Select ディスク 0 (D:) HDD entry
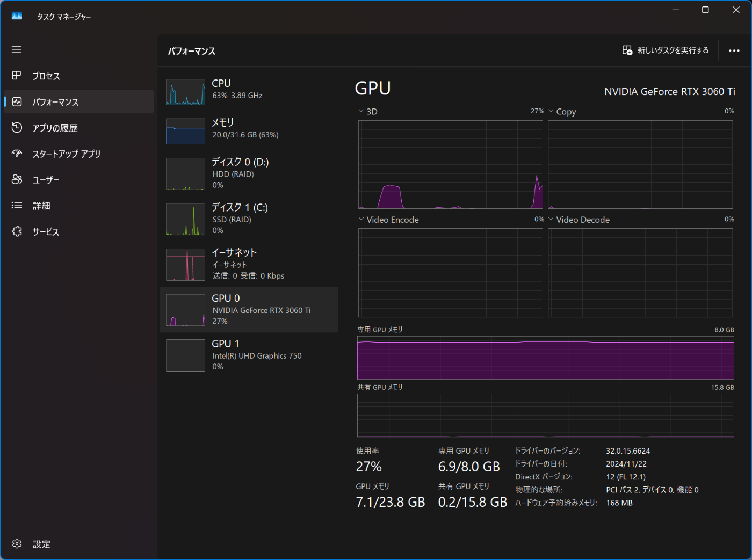Screen dimensions: 752x560 pos(249,174)
